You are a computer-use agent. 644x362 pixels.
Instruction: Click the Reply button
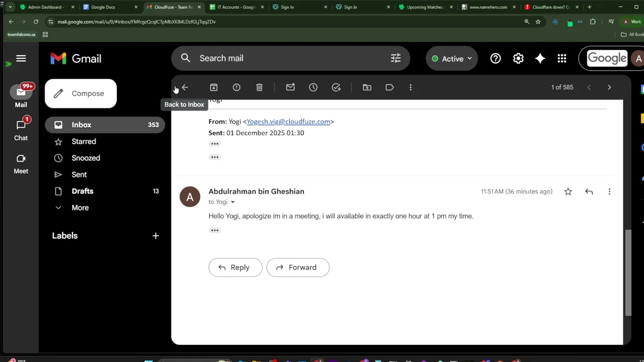pyautogui.click(x=235, y=267)
